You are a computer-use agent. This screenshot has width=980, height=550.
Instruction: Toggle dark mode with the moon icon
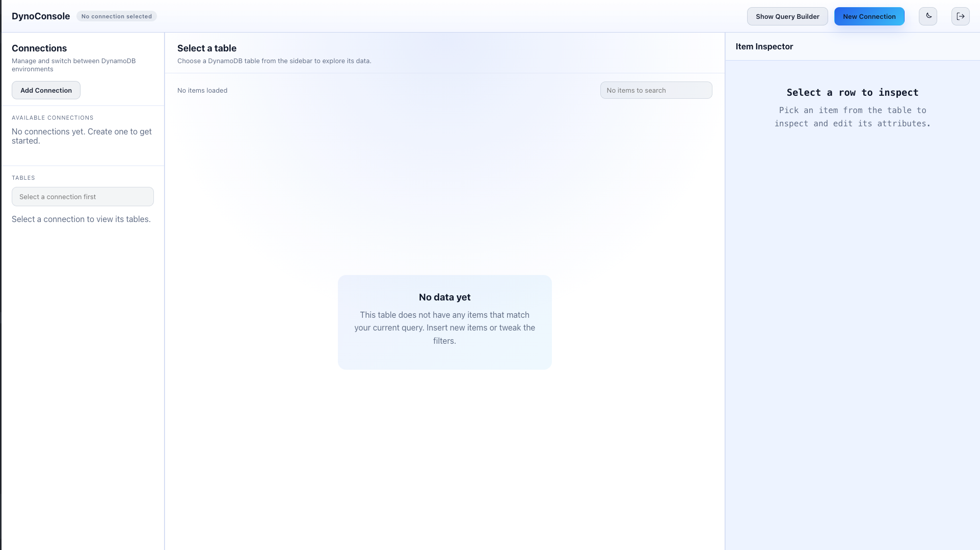(928, 16)
